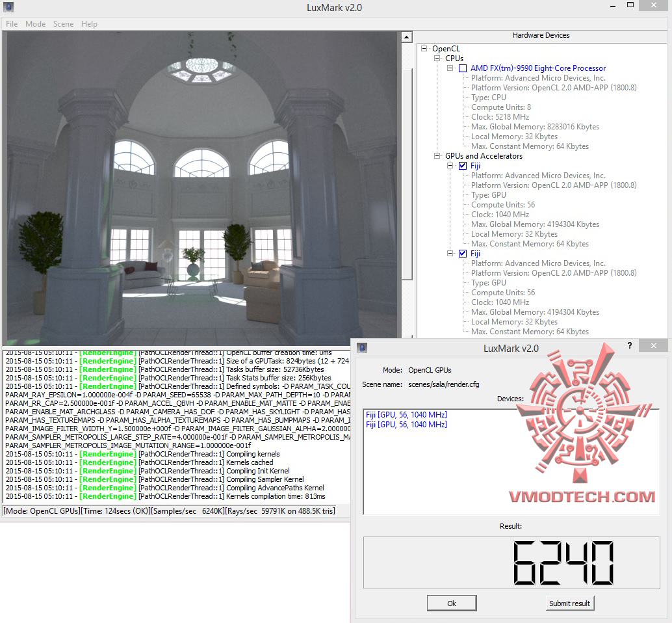Click the question mark help button in dialog
Image resolution: width=672 pixels, height=623 pixels.
[x=630, y=345]
